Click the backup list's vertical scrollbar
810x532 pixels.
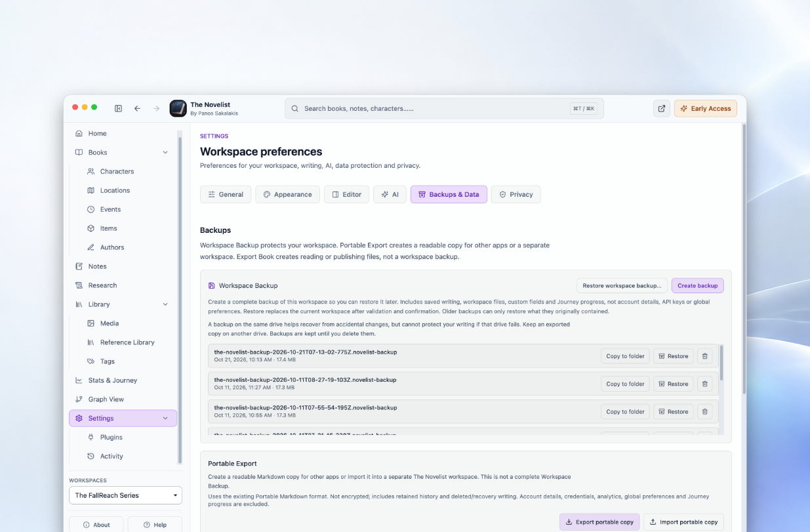pos(721,363)
